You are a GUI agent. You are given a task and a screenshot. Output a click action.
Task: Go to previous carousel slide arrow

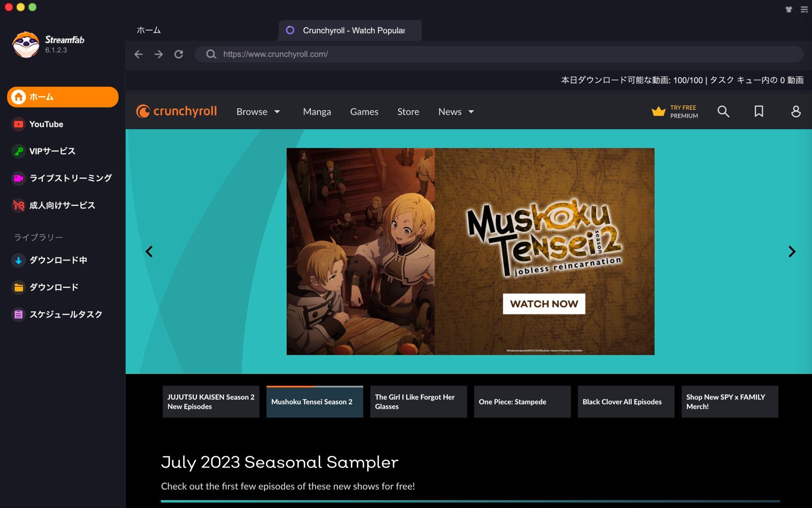tap(149, 251)
